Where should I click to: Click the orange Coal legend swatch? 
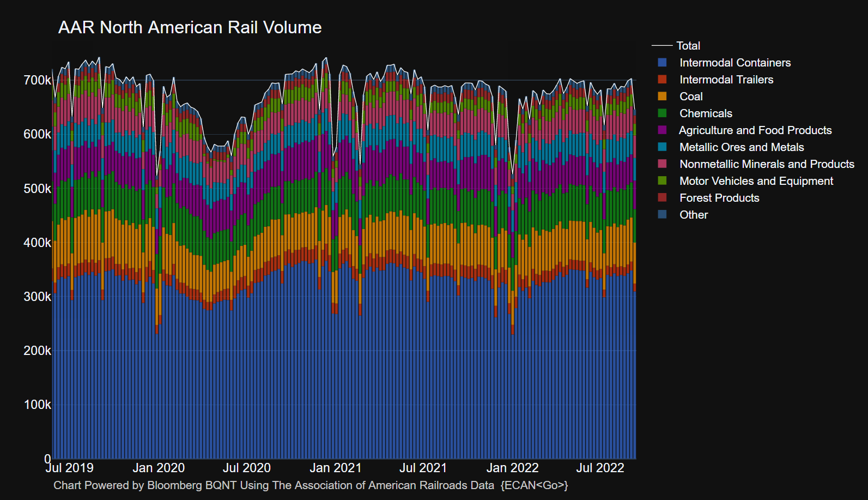662,97
